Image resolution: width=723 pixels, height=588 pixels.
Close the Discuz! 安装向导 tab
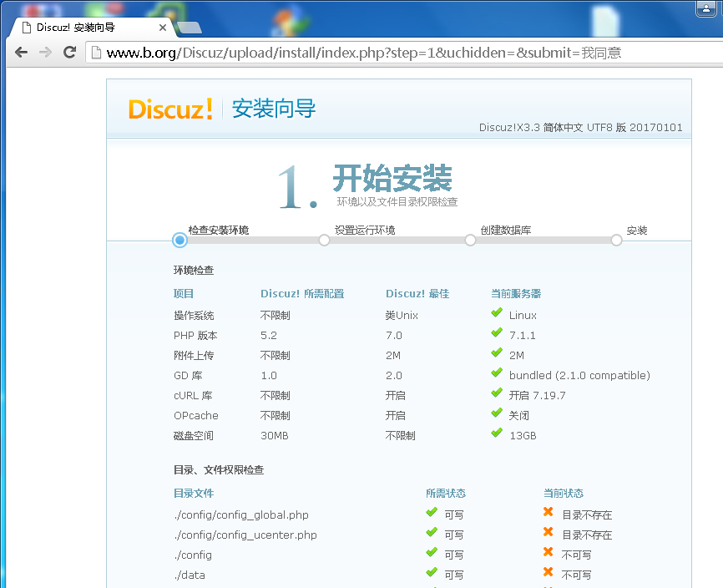pos(162,28)
